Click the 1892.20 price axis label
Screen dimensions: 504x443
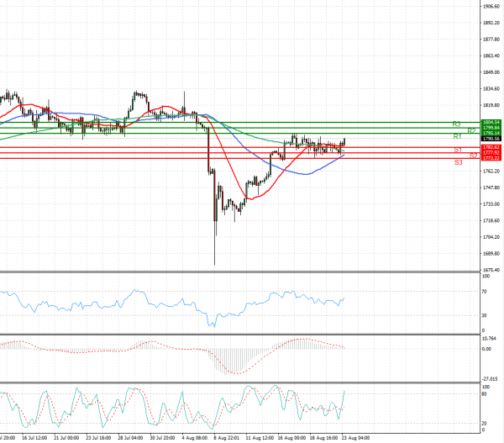tap(491, 23)
